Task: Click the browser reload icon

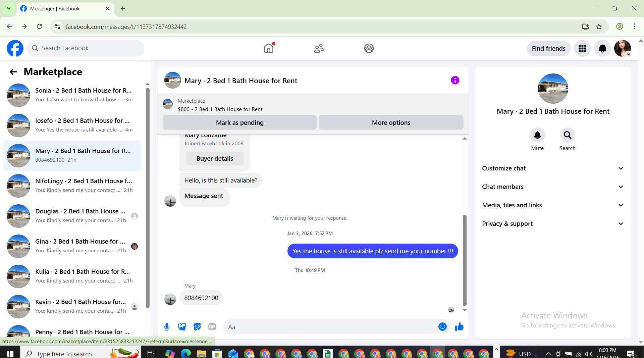Action: (40, 27)
